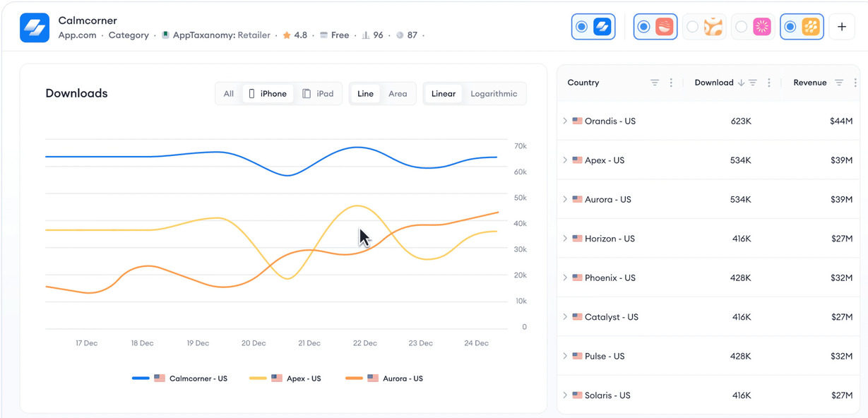Select the Logarithmic scale option
Image resolution: width=868 pixels, height=418 pixels.
[x=494, y=94]
